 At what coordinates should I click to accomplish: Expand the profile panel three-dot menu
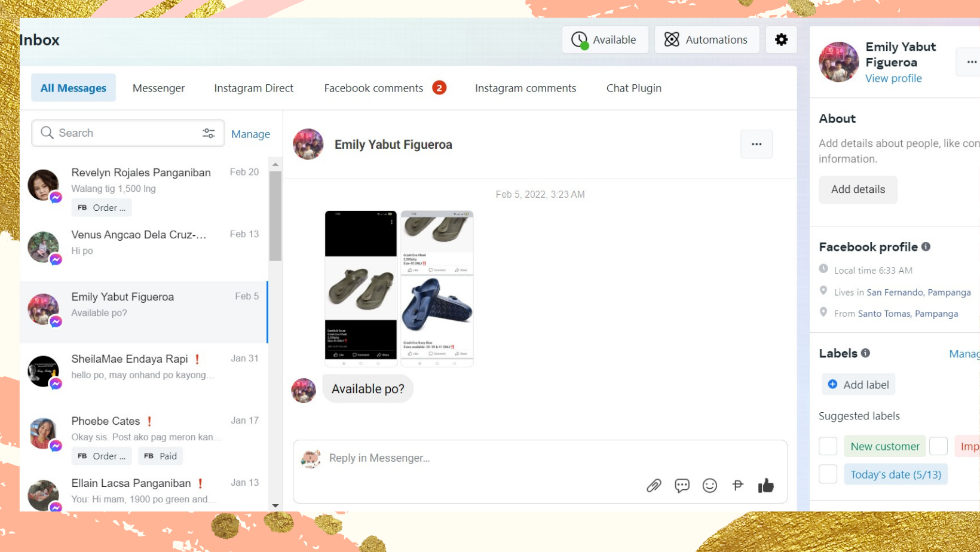[x=971, y=62]
